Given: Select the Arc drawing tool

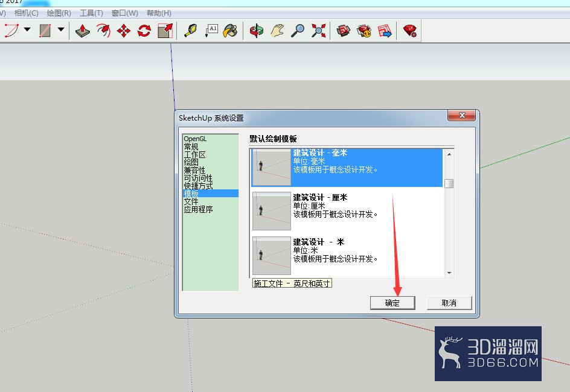Looking at the screenshot, I should pyautogui.click(x=11, y=31).
